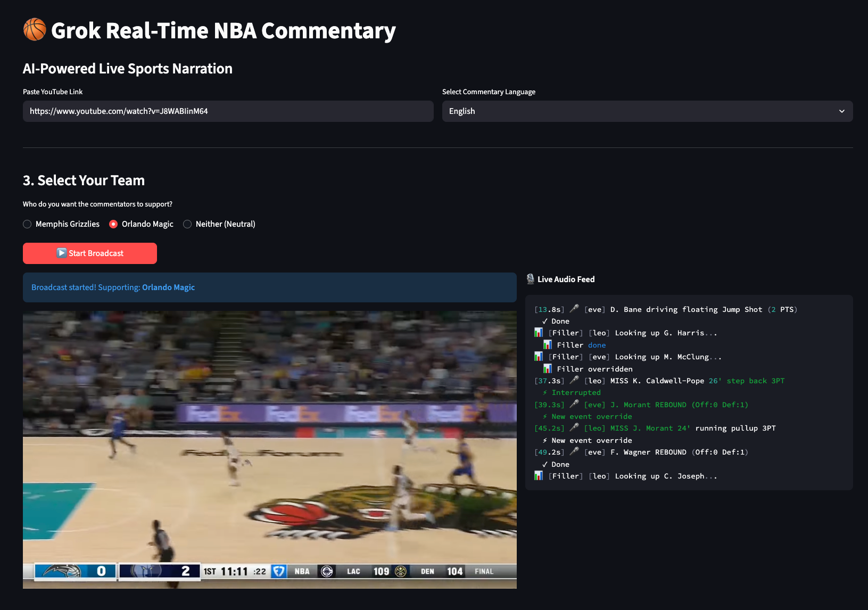Image resolution: width=868 pixels, height=610 pixels.
Task: Click 'Who do you want the commentators to support?'
Action: [x=97, y=204]
